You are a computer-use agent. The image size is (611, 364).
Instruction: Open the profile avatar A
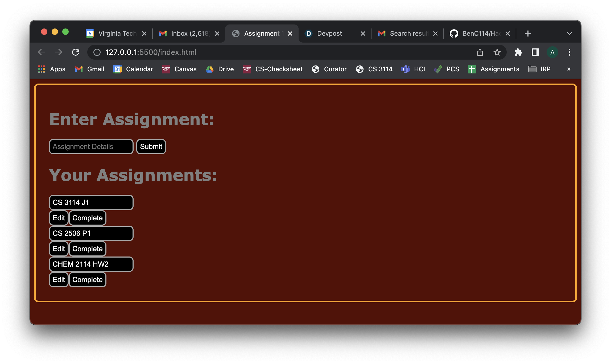[552, 52]
